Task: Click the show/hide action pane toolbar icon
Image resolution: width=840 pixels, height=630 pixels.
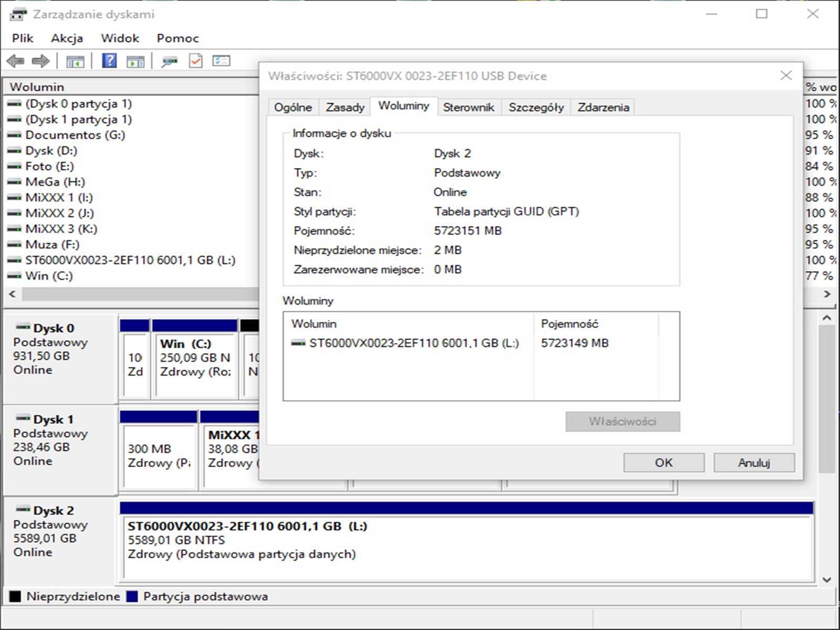Action: (135, 61)
